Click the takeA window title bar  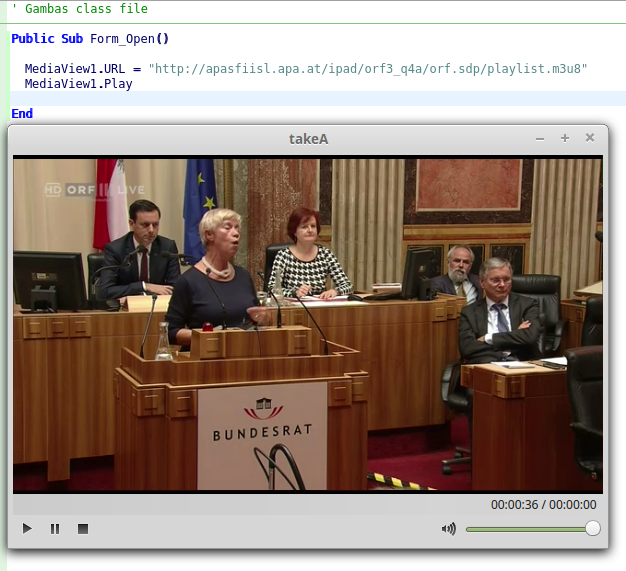tap(308, 139)
